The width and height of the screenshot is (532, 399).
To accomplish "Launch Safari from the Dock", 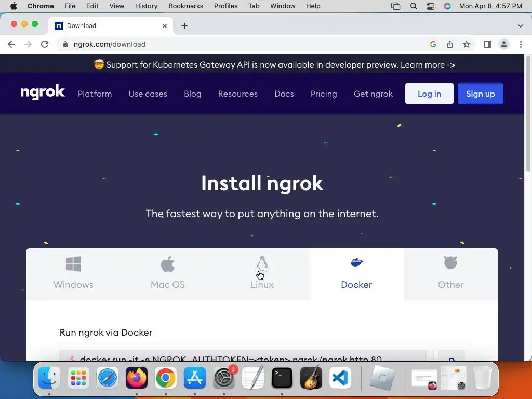I will coord(108,378).
